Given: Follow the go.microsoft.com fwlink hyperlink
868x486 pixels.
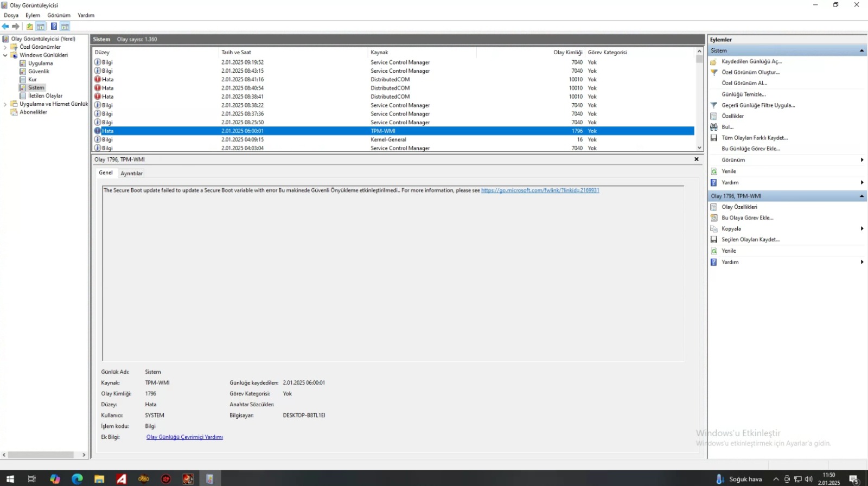Looking at the screenshot, I should tap(540, 190).
